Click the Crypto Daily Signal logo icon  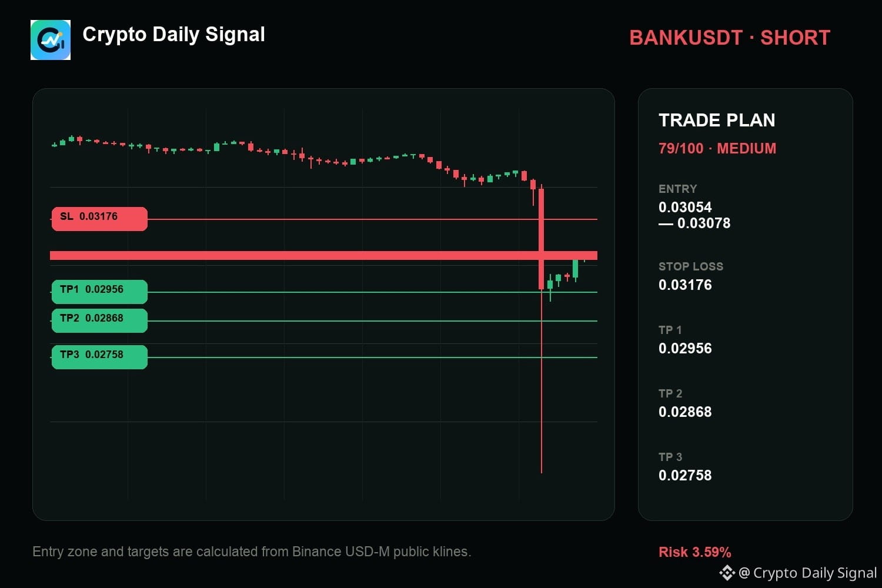pos(51,40)
